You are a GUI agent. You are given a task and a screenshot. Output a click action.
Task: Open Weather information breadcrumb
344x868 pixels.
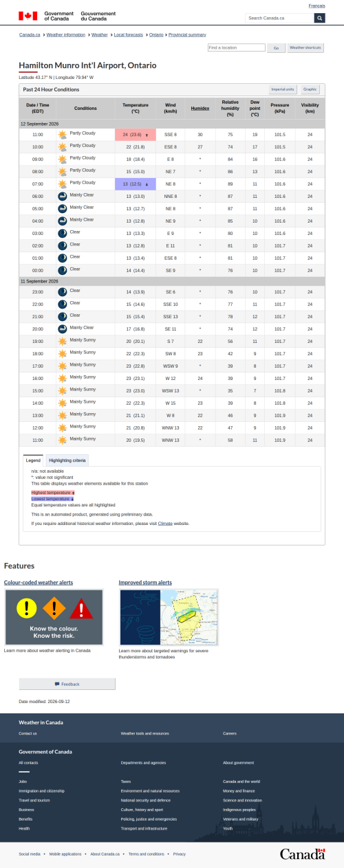pos(66,34)
